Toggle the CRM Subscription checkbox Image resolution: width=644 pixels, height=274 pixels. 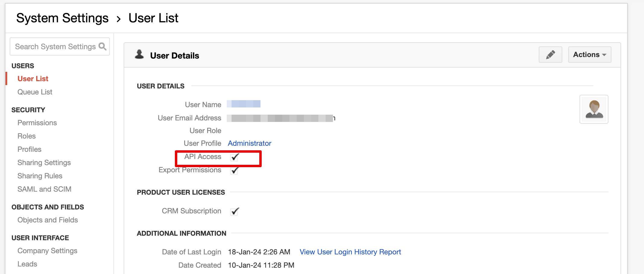(235, 212)
